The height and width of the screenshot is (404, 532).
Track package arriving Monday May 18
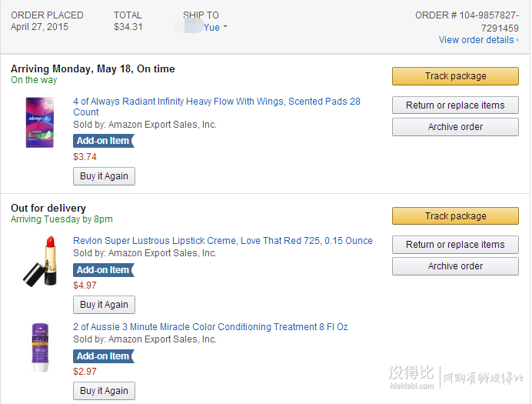pos(455,76)
